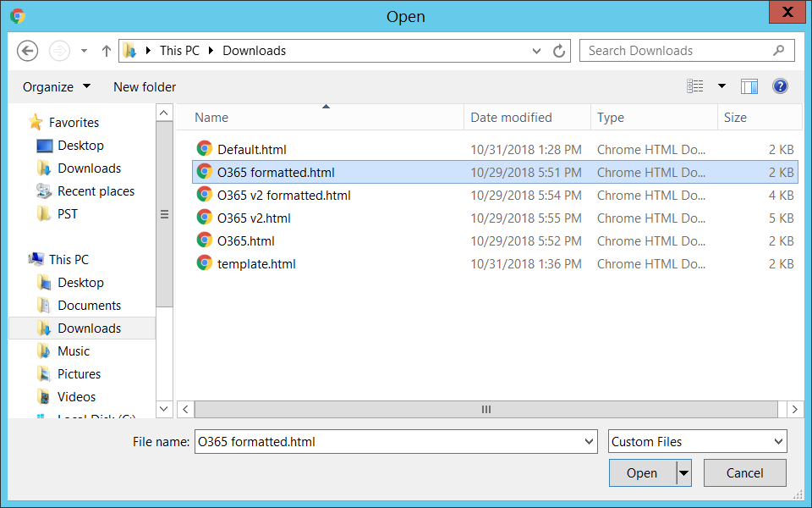
Task: Expand the Open button split arrow
Action: [x=683, y=473]
